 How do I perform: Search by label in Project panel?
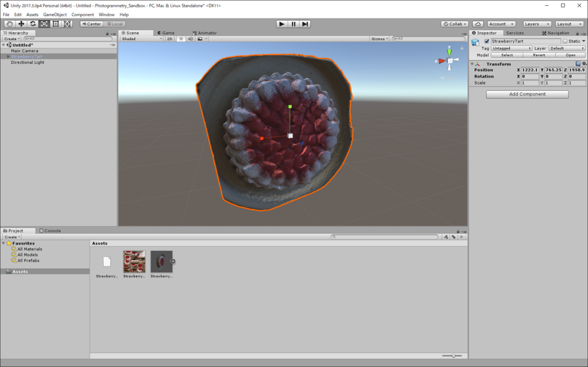coord(454,237)
